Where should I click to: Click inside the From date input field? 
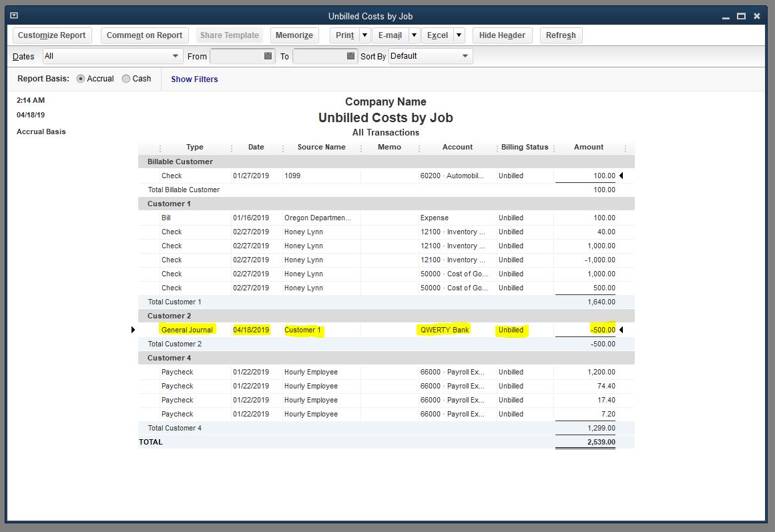(x=234, y=57)
